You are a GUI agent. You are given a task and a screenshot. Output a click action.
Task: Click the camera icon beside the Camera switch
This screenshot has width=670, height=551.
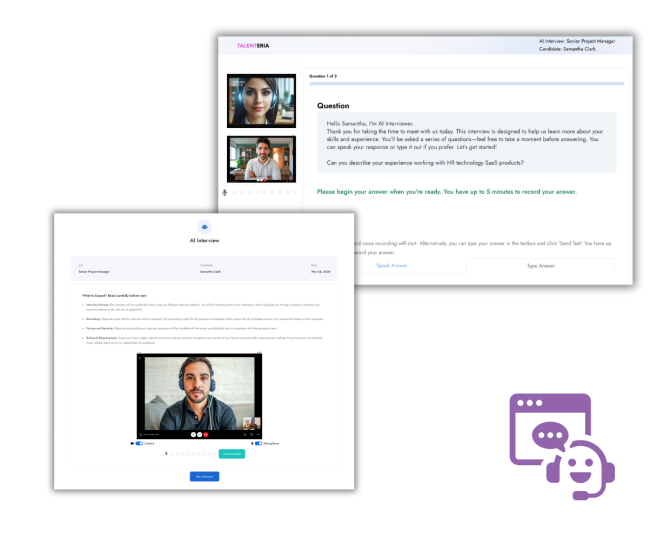[132, 443]
